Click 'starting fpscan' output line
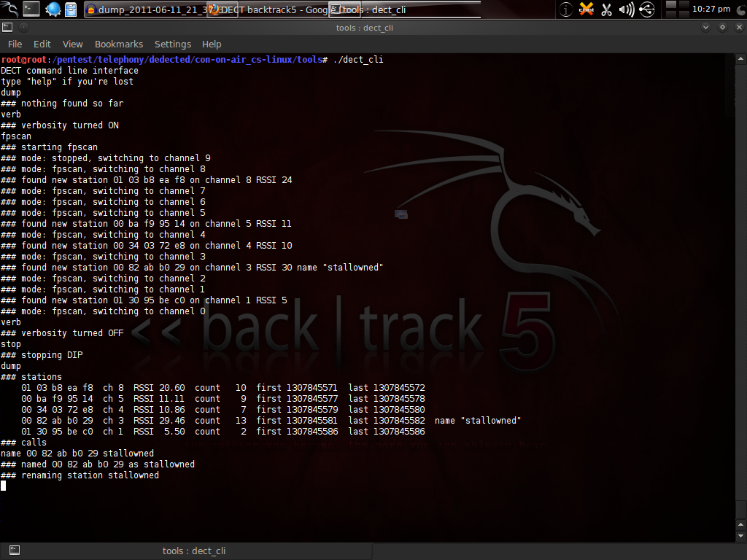The height and width of the screenshot is (560, 747). tap(50, 147)
